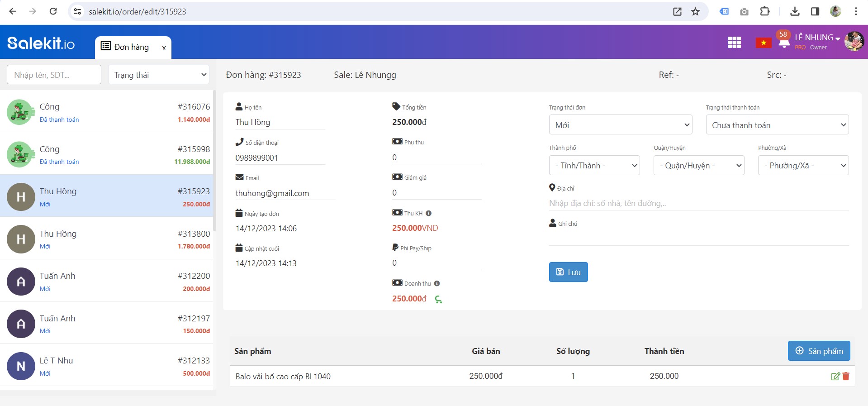This screenshot has width=868, height=406.
Task: Click the Lưu save button
Action: point(568,272)
